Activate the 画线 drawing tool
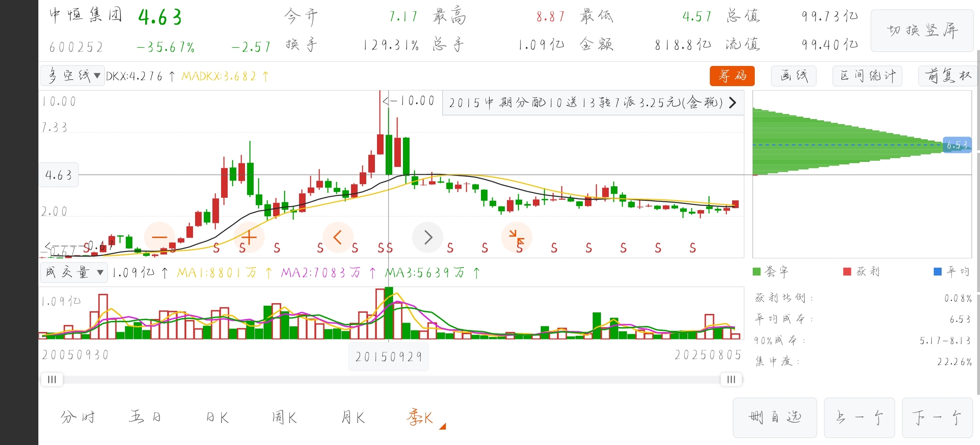 (794, 76)
